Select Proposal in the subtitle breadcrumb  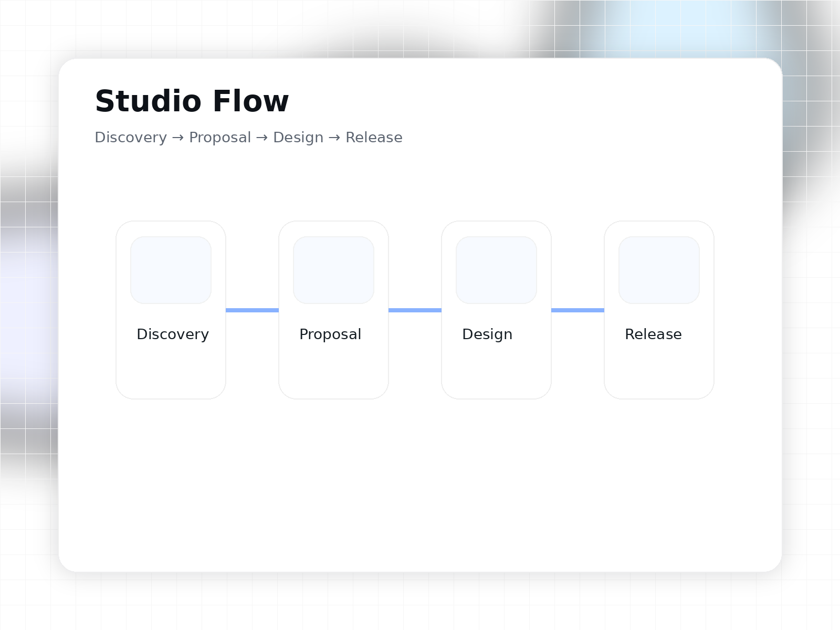point(220,138)
